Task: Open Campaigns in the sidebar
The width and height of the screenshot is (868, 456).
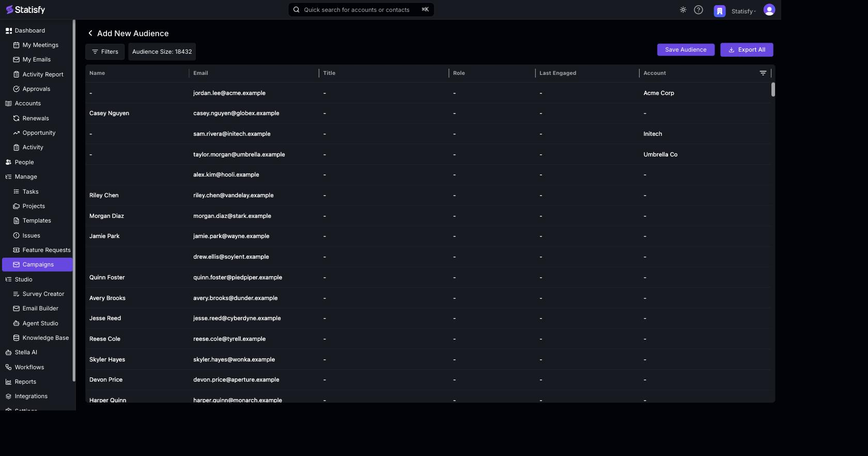Action: 37,264
